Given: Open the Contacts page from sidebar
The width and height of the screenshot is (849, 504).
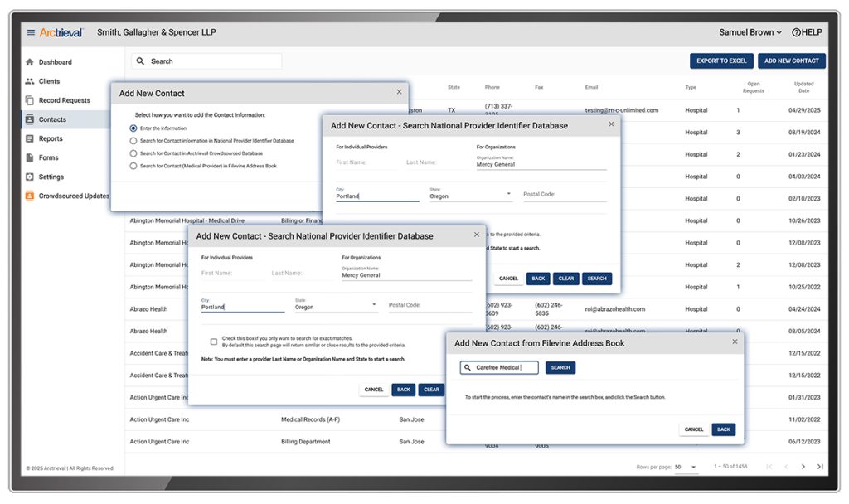Looking at the screenshot, I should pos(52,119).
